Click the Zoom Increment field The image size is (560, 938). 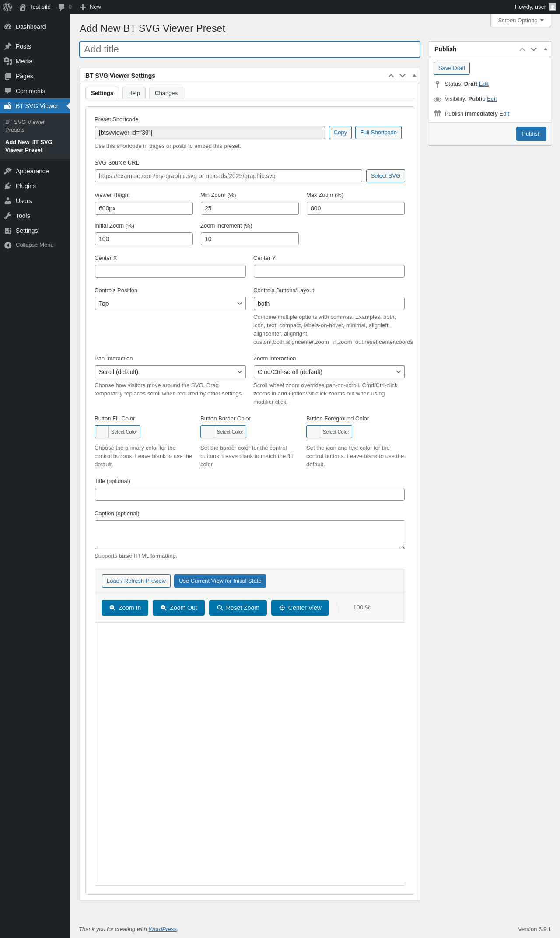tap(250, 239)
